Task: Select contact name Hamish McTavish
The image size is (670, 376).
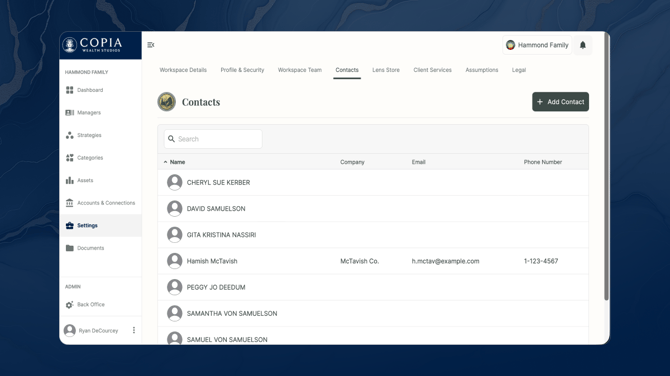Action: click(212, 261)
